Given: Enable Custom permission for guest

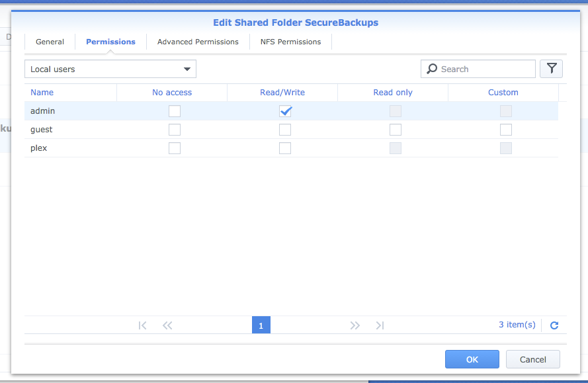Looking at the screenshot, I should coord(506,130).
